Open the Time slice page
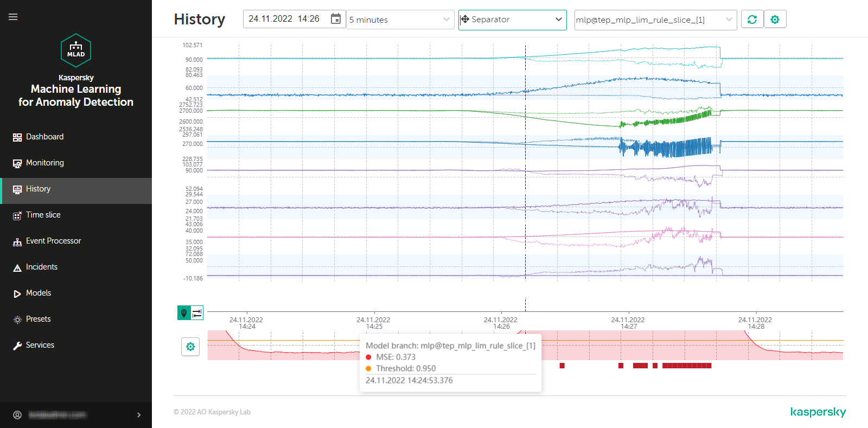The height and width of the screenshot is (428, 868). tap(43, 215)
